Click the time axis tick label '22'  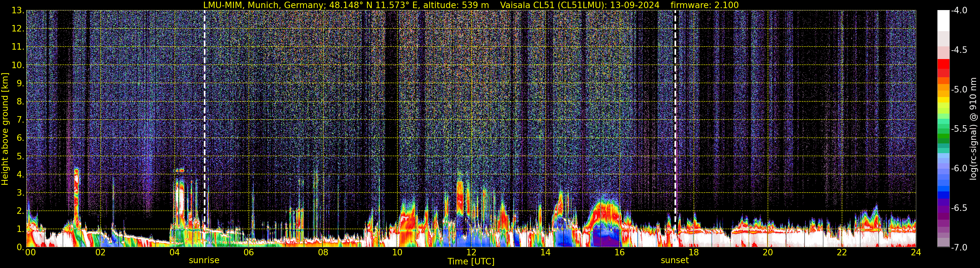pyautogui.click(x=842, y=252)
